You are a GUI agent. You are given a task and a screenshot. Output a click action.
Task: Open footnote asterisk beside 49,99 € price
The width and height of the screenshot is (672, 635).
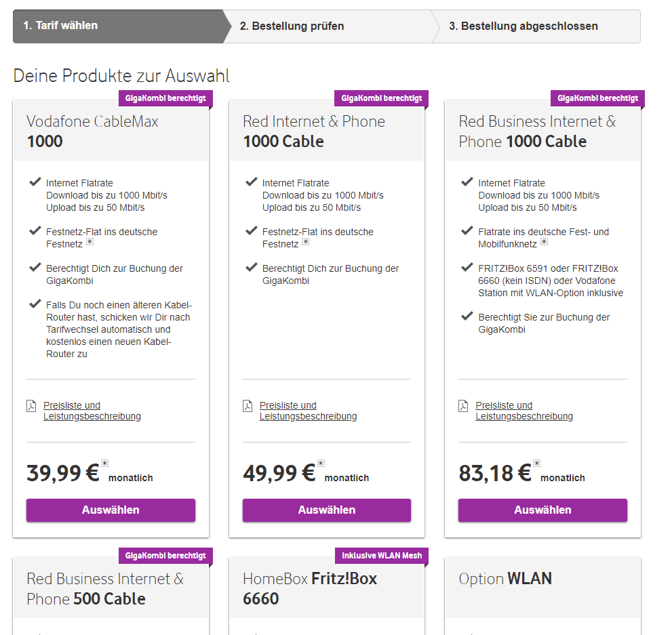point(321,464)
